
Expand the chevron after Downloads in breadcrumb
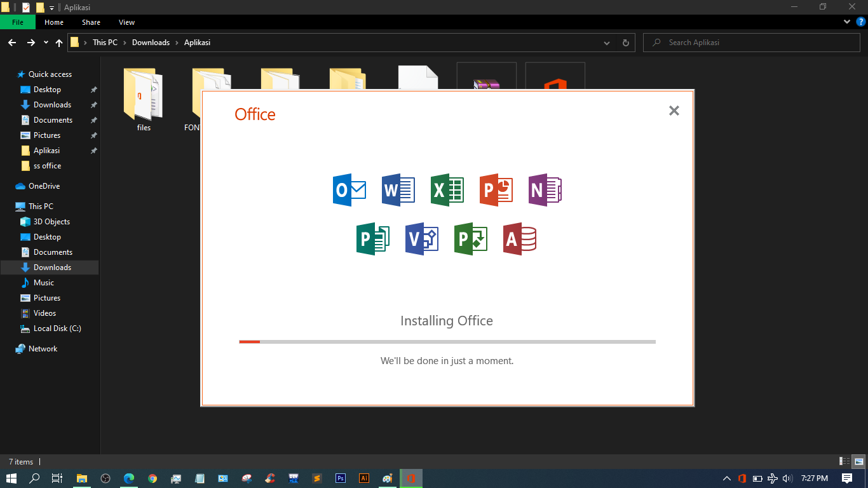(177, 43)
